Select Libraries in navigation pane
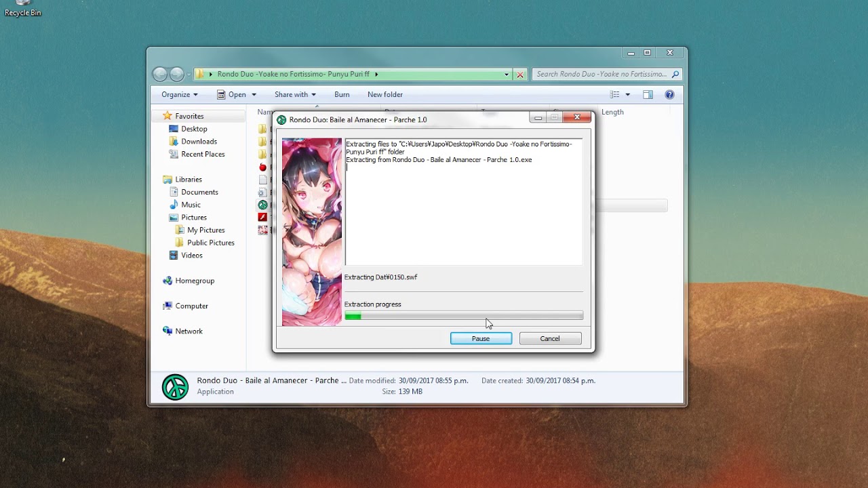This screenshot has width=868, height=488. click(x=189, y=180)
